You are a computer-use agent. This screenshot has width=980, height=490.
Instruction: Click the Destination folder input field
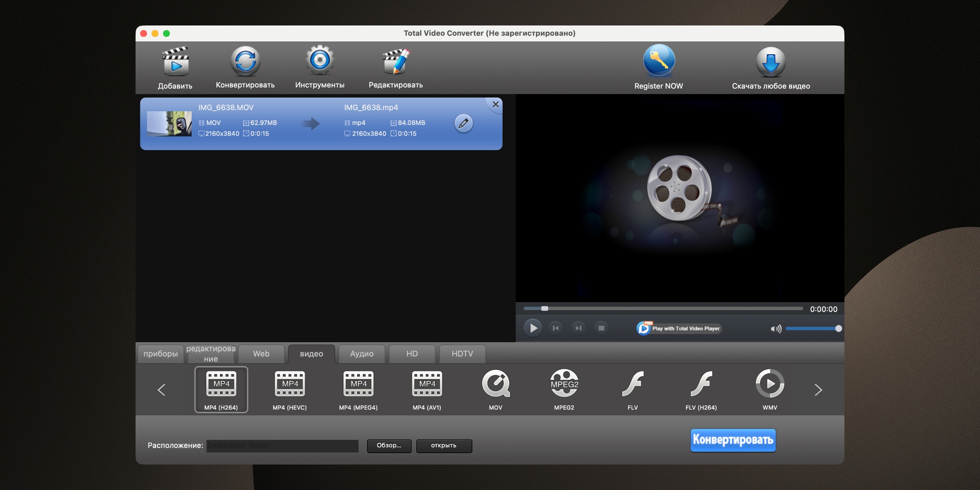(x=282, y=446)
